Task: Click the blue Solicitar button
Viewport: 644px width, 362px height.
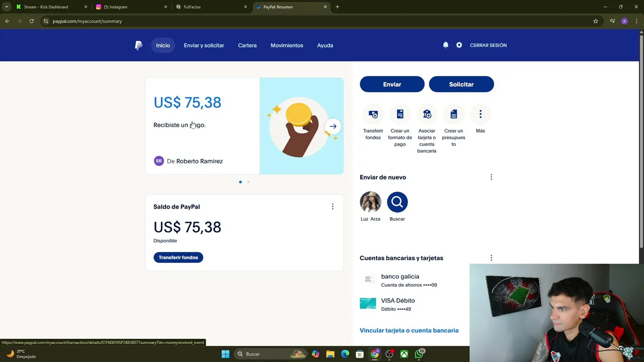Action: pos(461,84)
